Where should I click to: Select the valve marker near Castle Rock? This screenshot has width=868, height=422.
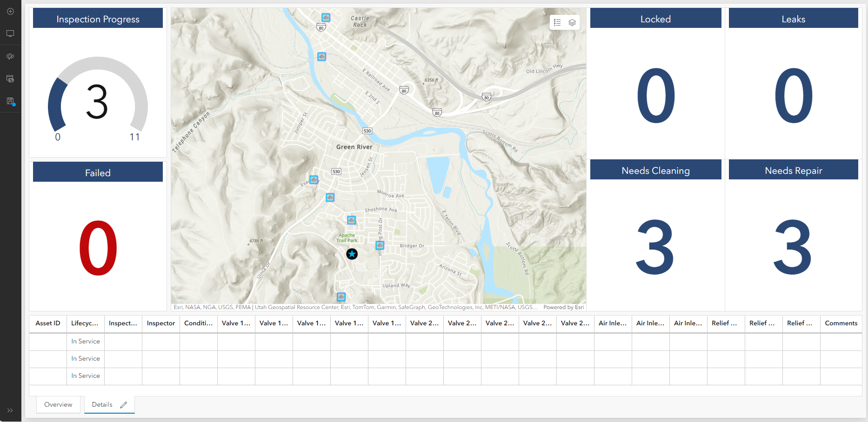point(326,17)
